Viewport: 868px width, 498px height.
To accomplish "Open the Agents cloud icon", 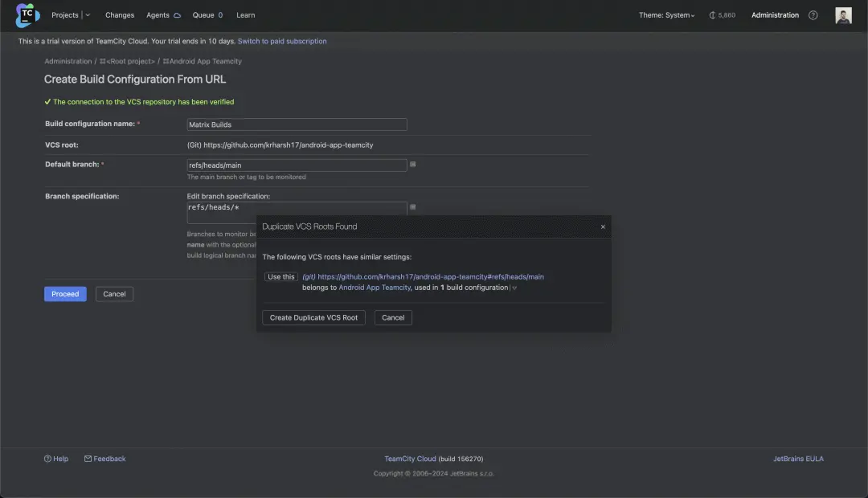I will 177,15.
